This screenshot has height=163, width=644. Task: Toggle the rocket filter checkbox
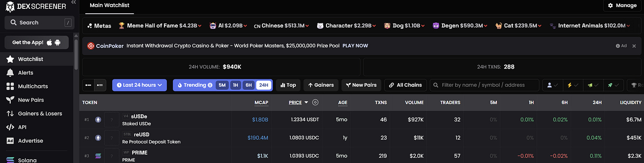tap(614, 85)
